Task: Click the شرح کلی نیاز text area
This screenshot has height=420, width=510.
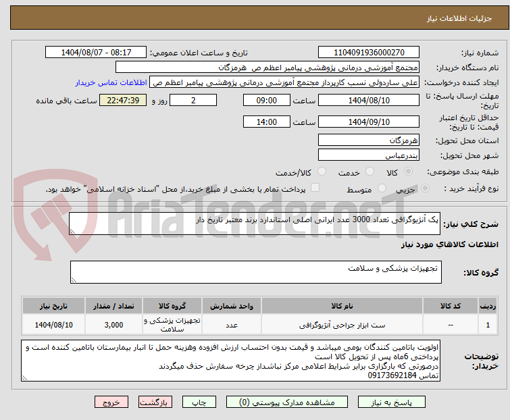Action: (x=255, y=224)
